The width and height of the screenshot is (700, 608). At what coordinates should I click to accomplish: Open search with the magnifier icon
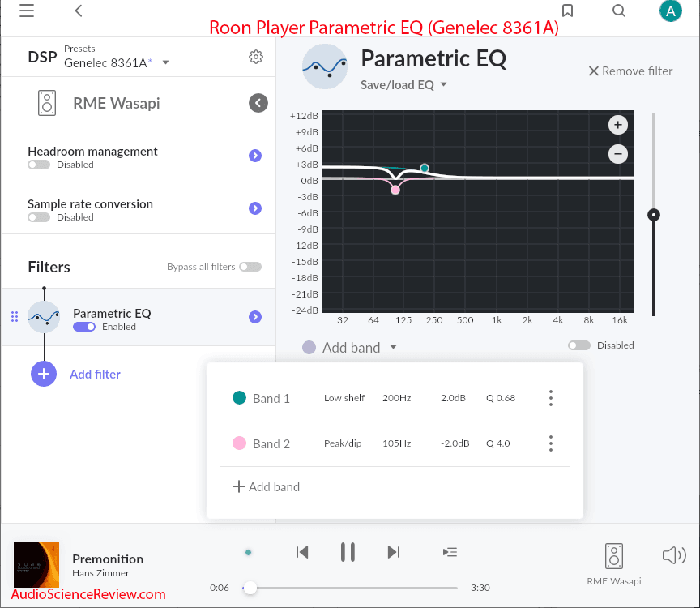pos(619,11)
